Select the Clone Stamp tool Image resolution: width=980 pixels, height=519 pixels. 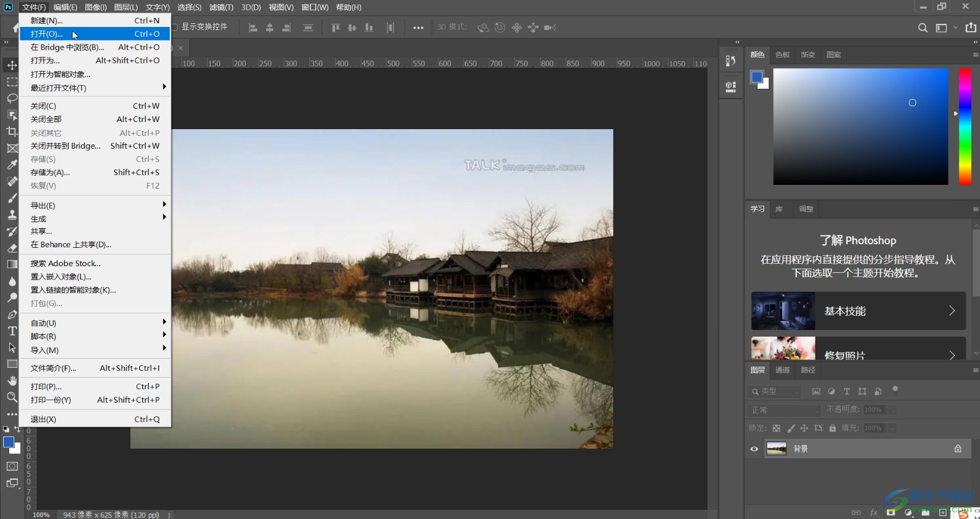pyautogui.click(x=12, y=214)
